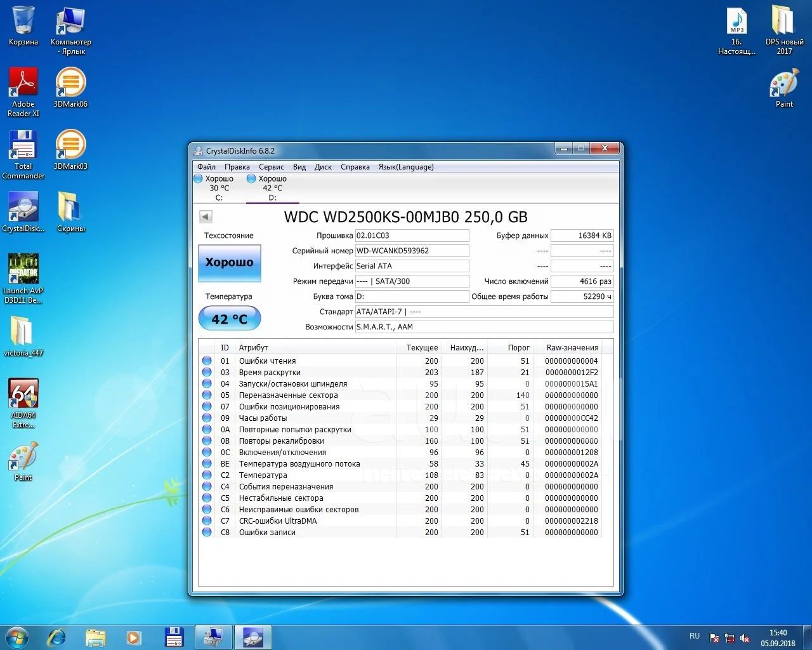The width and height of the screenshot is (812, 650).
Task: Click the 42 °C temperature button
Action: pos(230,319)
